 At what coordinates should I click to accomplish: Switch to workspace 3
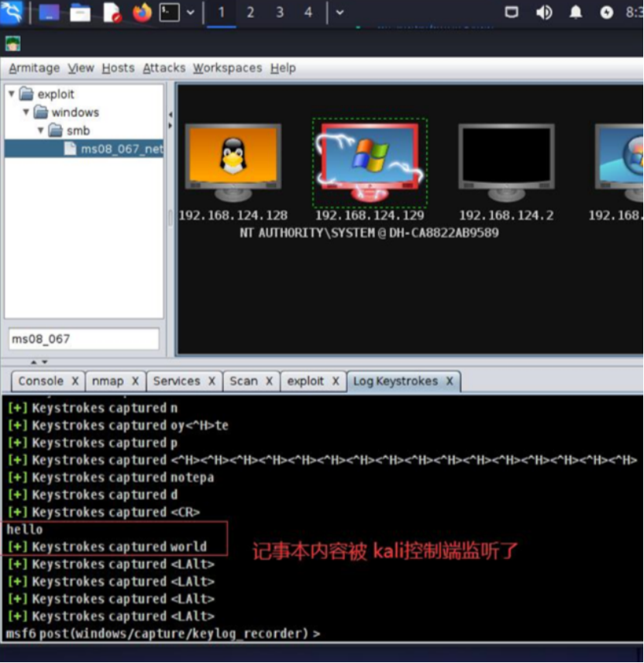click(x=279, y=12)
